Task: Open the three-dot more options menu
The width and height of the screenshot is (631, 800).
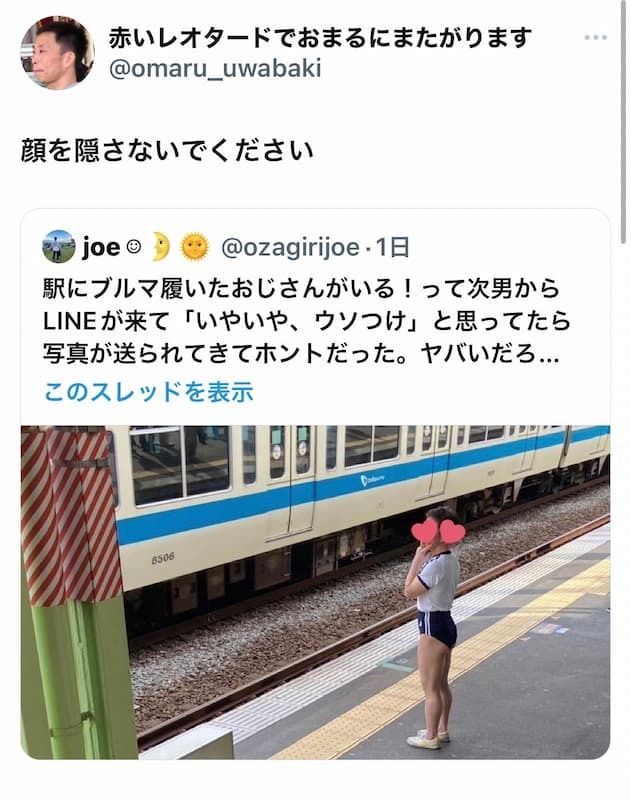Action: click(595, 37)
